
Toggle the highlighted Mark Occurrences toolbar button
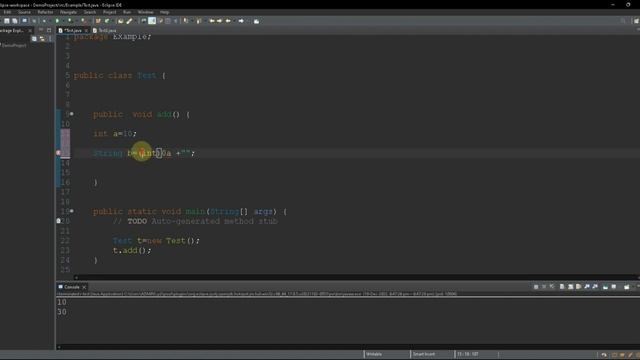click(152, 21)
